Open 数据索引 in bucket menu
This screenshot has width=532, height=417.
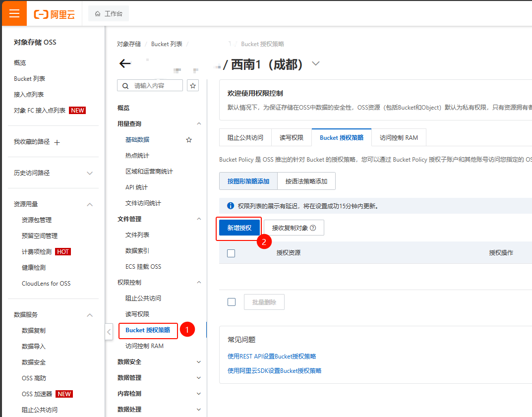click(137, 250)
